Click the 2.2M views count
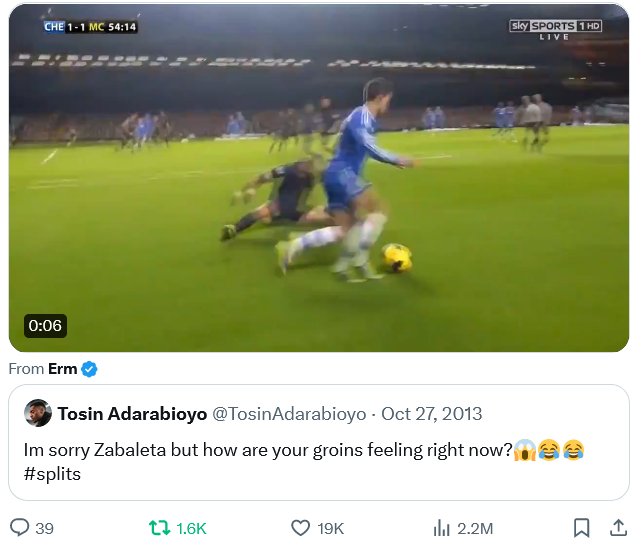635x548 pixels. pyautogui.click(x=475, y=529)
